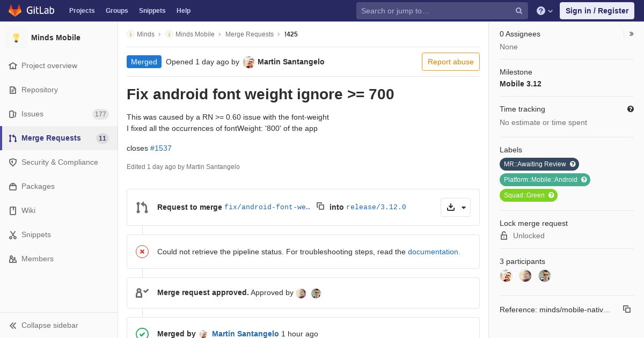Click the Time tracking help icon

pos(631,109)
